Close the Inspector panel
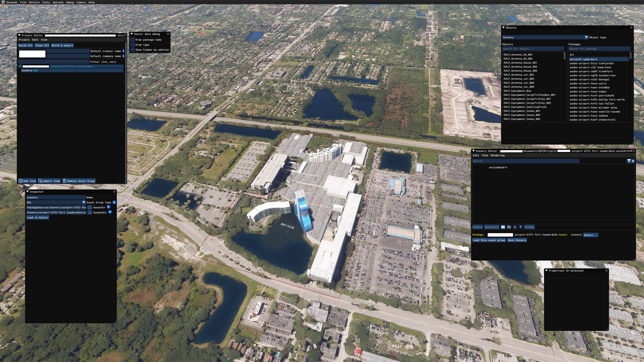The height and width of the screenshot is (362, 644). click(114, 192)
